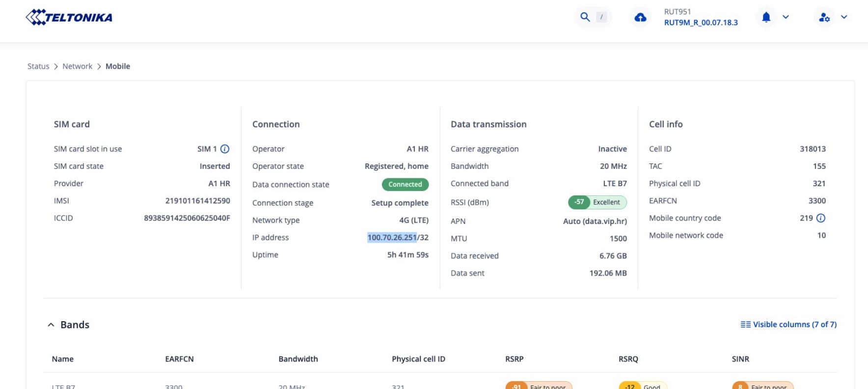Click the Connected status badge
868x389 pixels.
coord(405,185)
